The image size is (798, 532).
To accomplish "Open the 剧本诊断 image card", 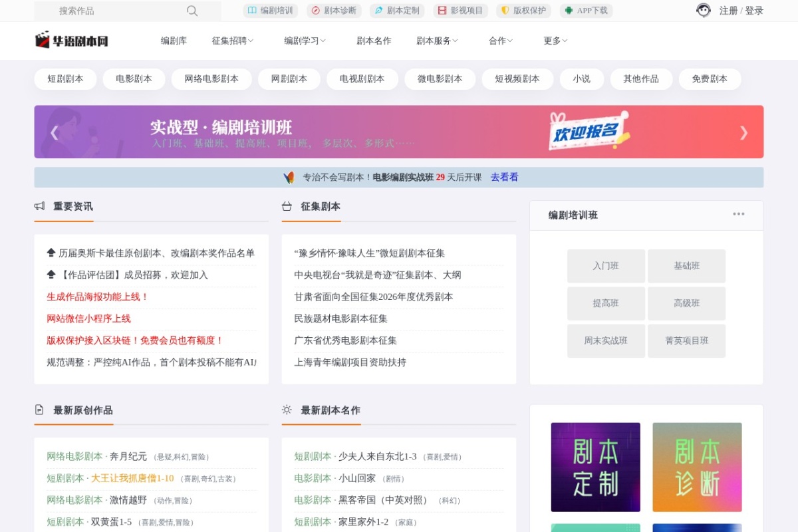I will (x=697, y=467).
